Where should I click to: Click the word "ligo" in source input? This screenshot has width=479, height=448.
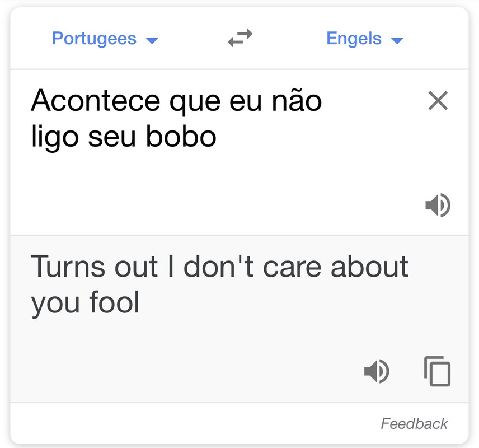pyautogui.click(x=55, y=137)
